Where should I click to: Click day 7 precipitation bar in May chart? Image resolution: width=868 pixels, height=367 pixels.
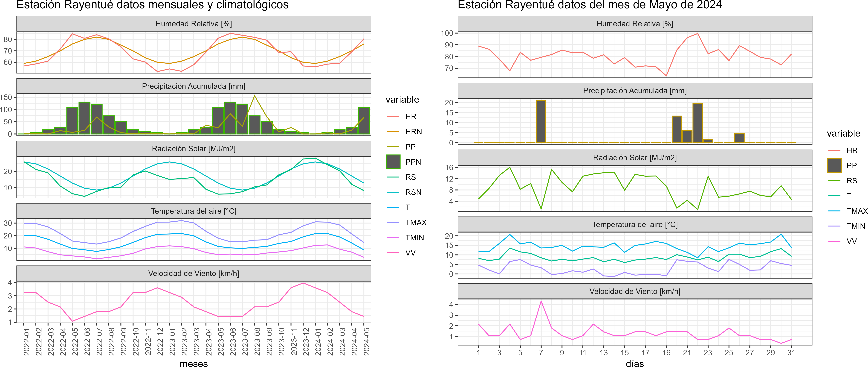pyautogui.click(x=541, y=121)
